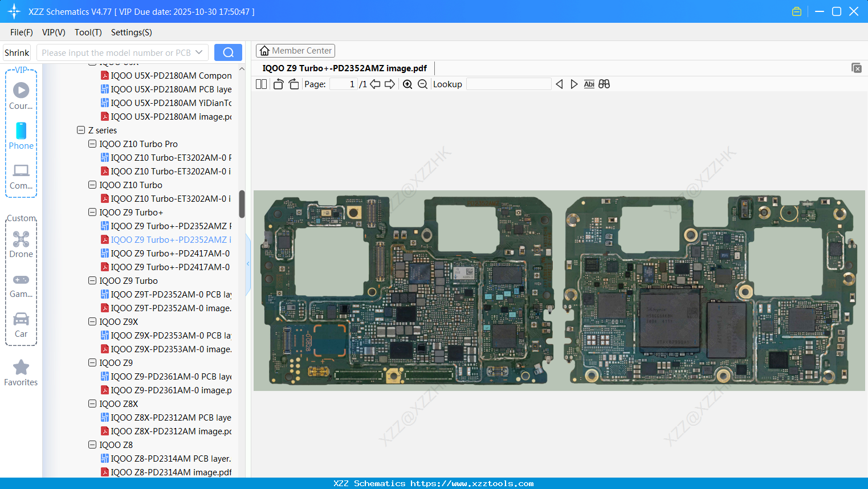Screen dimensions: 868x489
Task: Collapse the IQOO Z9 Turbo+ node
Action: tap(92, 212)
